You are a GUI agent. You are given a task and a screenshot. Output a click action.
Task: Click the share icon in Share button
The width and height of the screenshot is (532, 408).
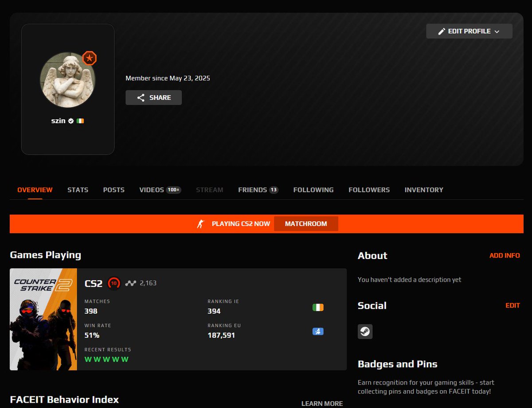pos(141,98)
